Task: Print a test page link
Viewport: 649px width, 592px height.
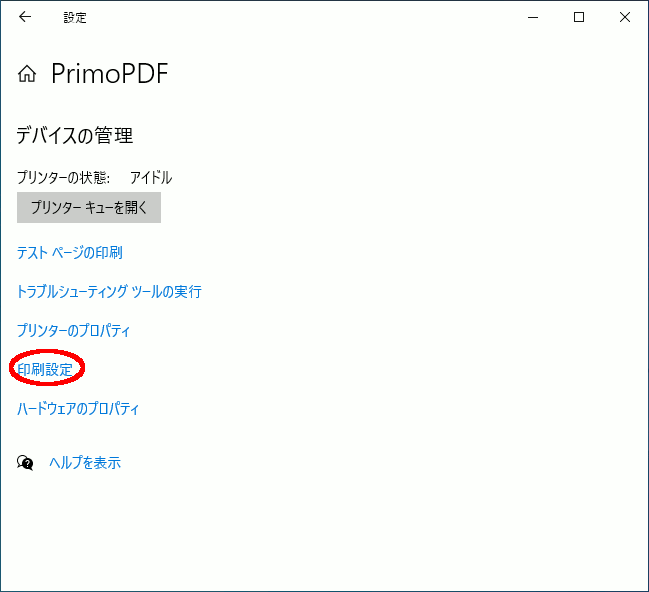Action: 70,253
